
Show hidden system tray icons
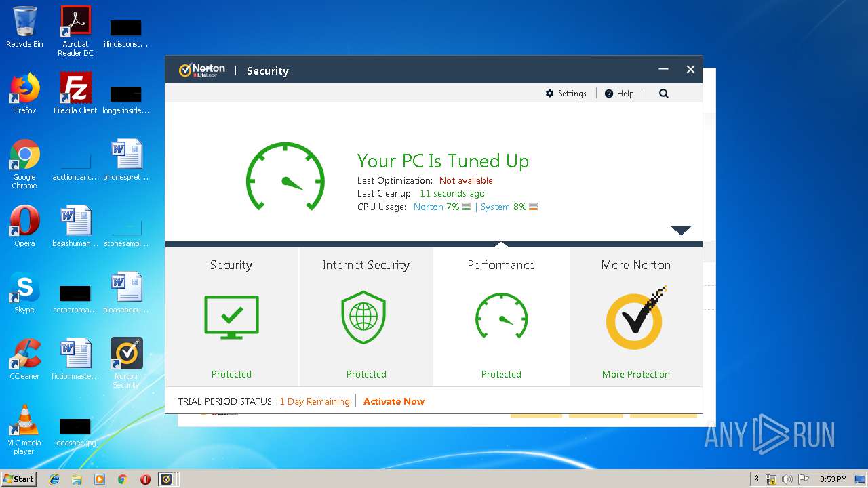[x=756, y=479]
